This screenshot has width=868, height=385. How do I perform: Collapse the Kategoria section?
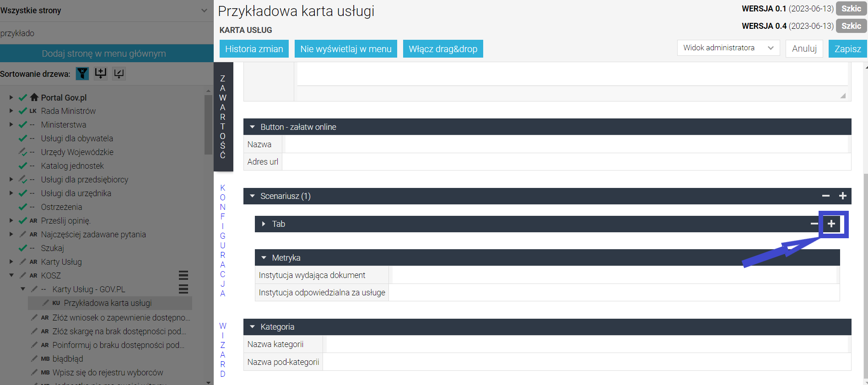tap(252, 327)
